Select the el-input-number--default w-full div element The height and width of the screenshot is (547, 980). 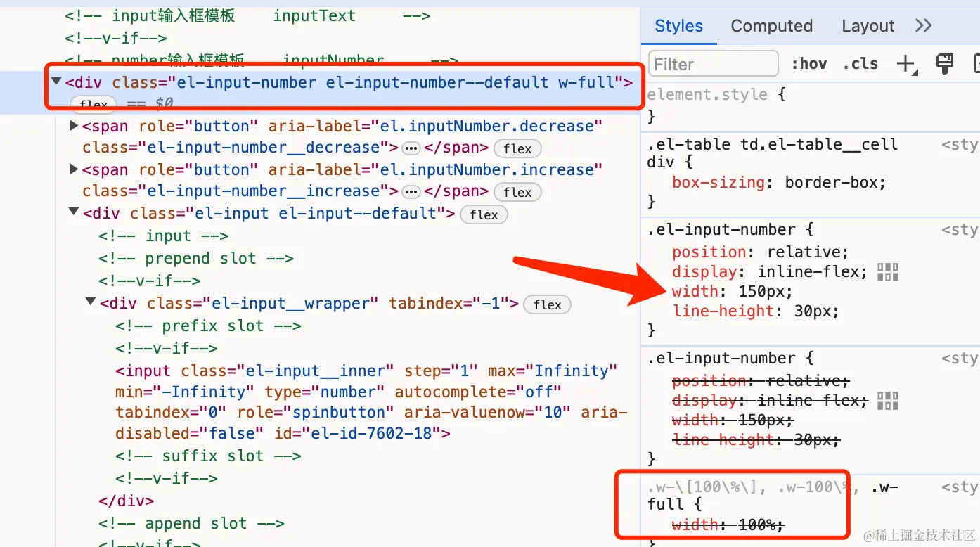[x=349, y=82]
